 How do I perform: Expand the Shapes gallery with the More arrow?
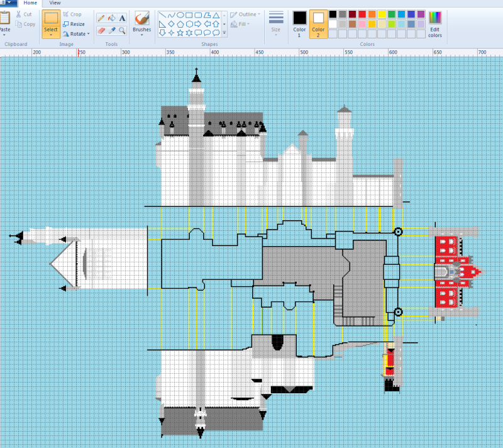pos(224,33)
